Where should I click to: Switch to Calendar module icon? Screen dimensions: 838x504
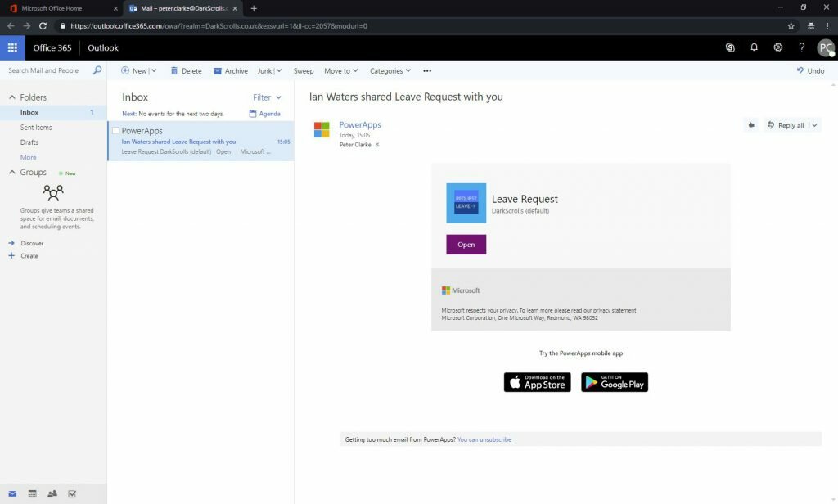32,494
